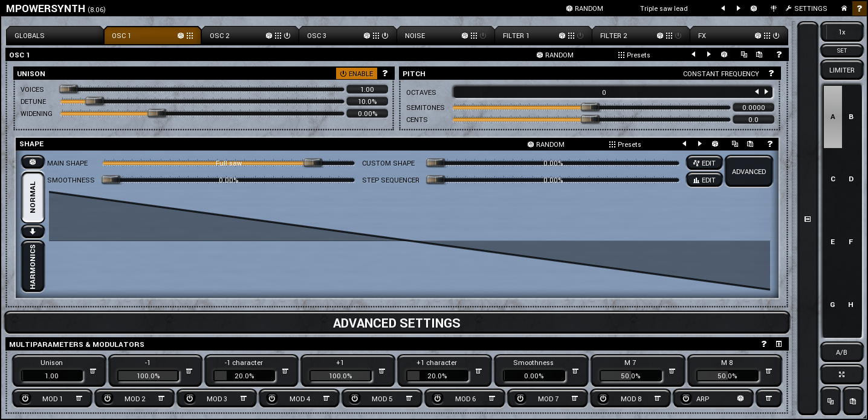Open the SETTINGS wrench menu

806,8
